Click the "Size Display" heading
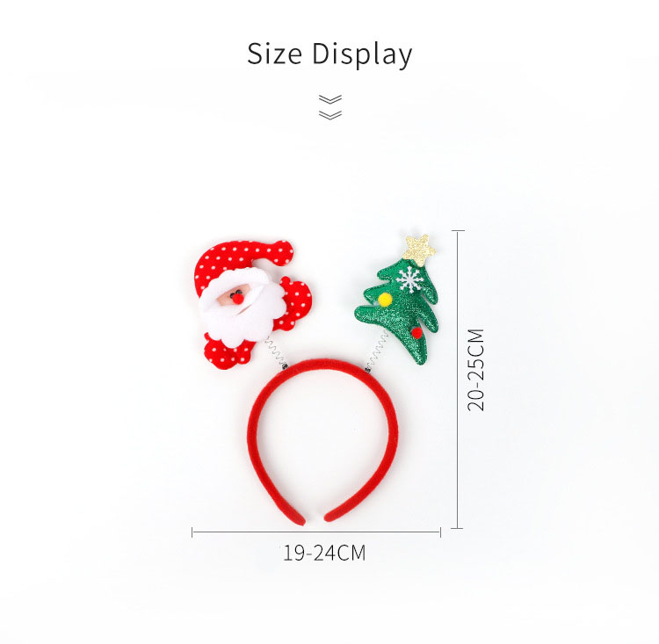This screenshot has height=644, width=659. 329,54
